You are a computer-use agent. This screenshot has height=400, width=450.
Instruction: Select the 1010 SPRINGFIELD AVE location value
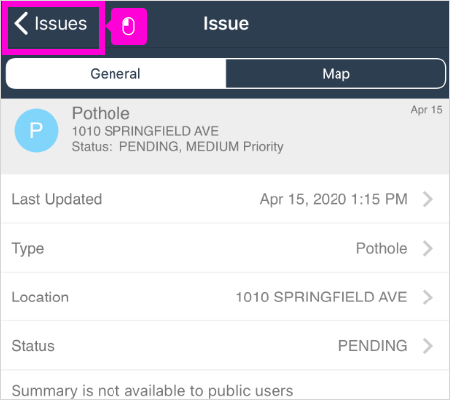click(321, 297)
